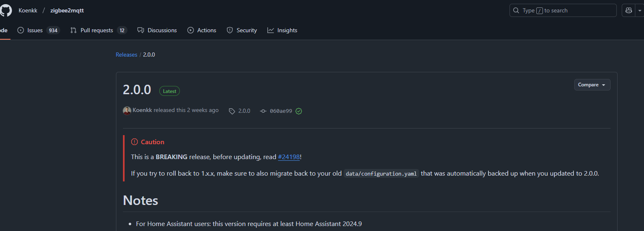Click the tag icon next to 2.0.0

click(x=232, y=111)
